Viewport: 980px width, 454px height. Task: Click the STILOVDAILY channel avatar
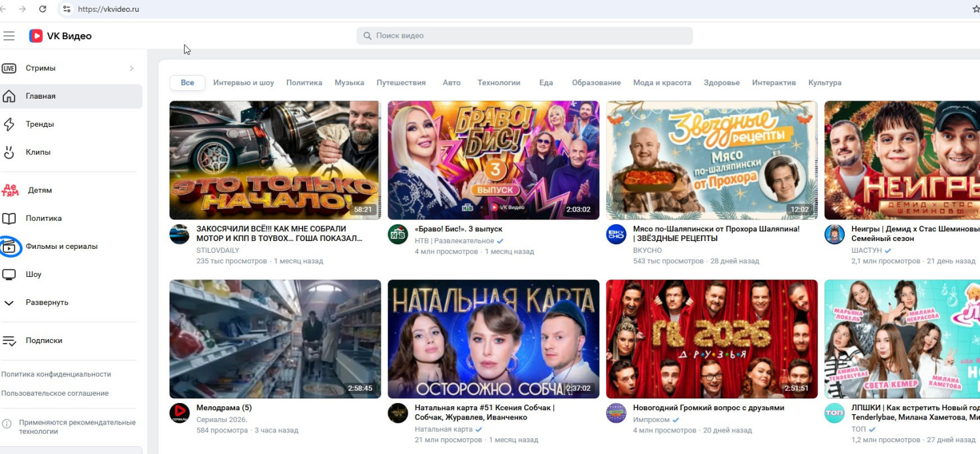179,235
